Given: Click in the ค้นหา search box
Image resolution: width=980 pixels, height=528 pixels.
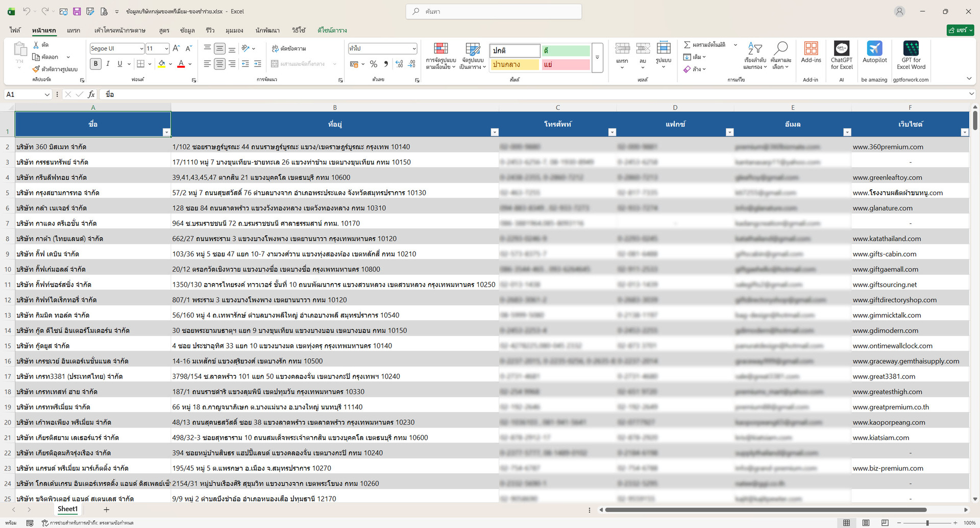Looking at the screenshot, I should (x=494, y=11).
